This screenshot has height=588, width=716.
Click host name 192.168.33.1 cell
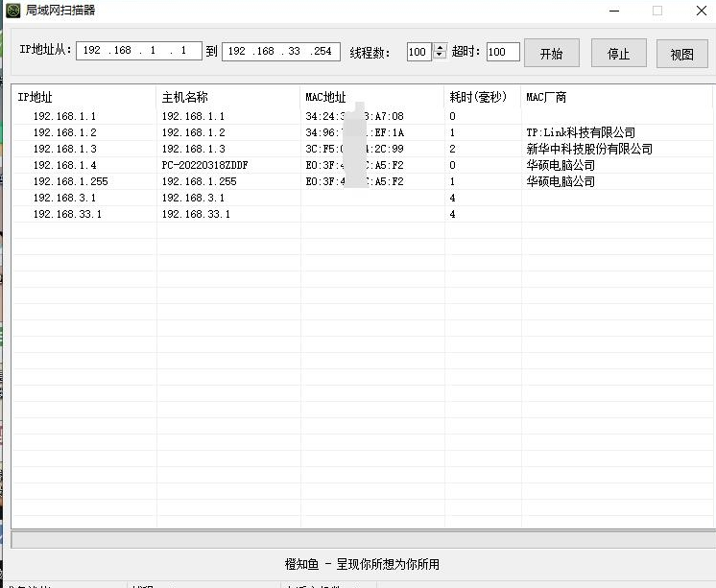point(196,214)
